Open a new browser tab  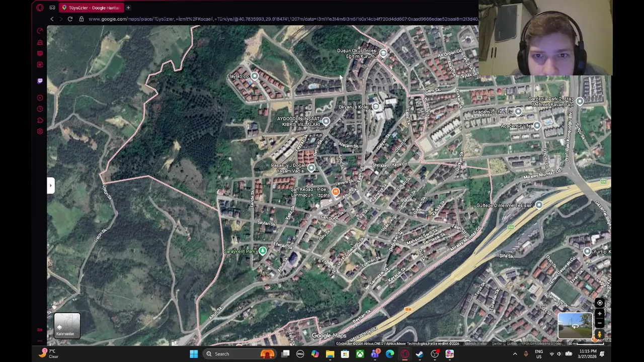(128, 8)
